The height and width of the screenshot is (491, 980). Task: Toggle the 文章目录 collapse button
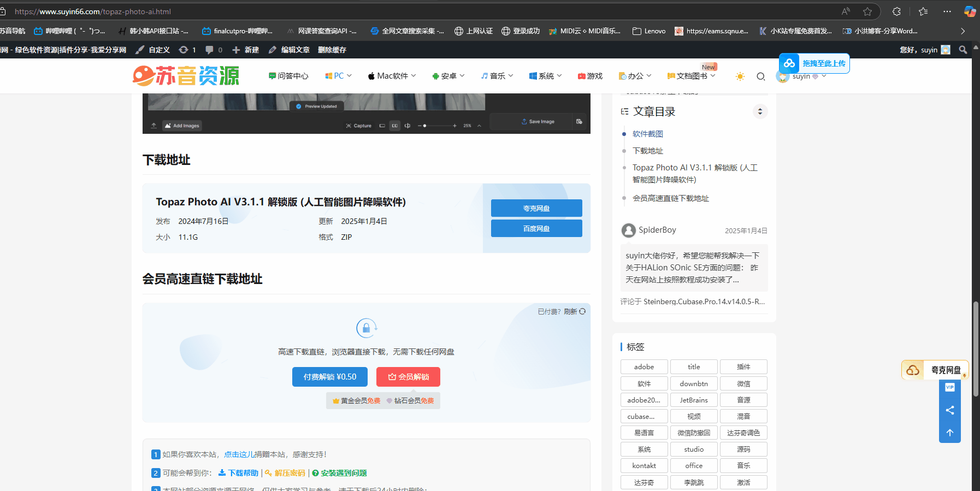(x=760, y=111)
